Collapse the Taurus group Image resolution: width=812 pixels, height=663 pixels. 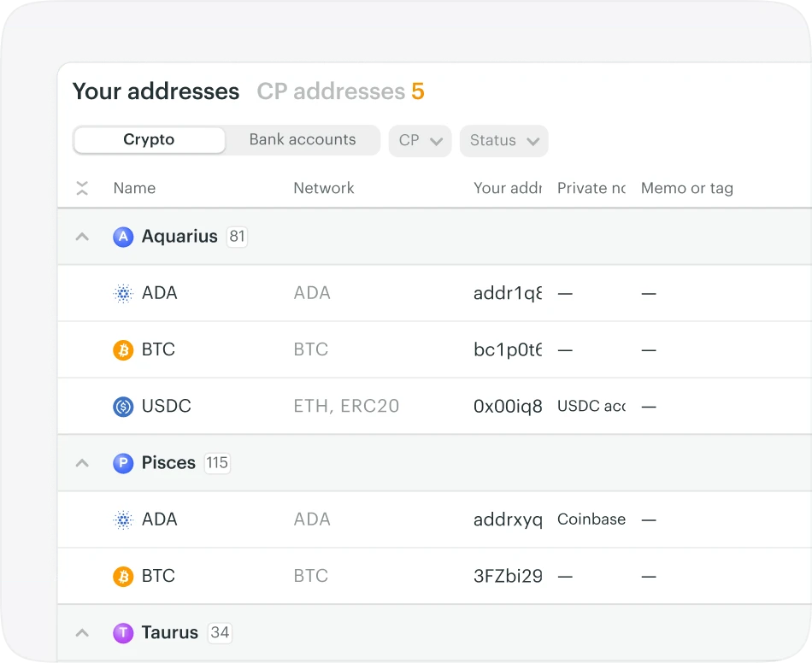[82, 633]
